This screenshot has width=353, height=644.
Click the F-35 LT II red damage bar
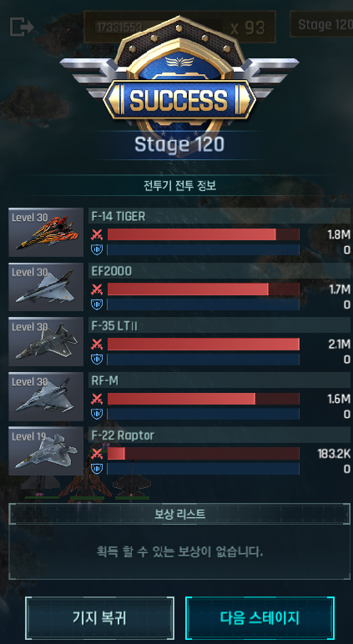[204, 345]
